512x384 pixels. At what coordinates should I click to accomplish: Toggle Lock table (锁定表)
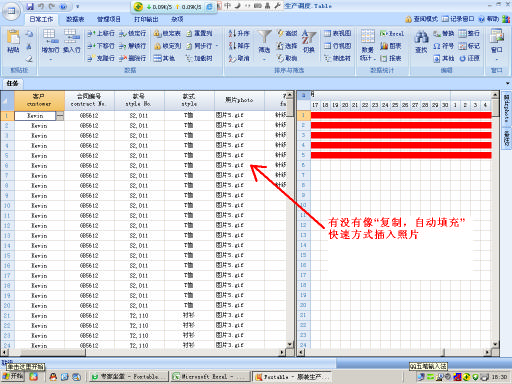(x=157, y=33)
